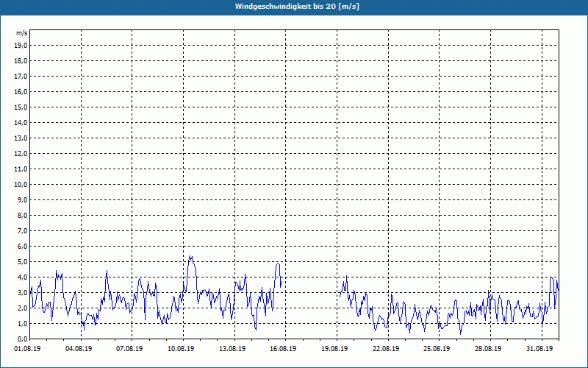Click the '22.08.19' date label
Viewport: 588px width, 368px height.
386,348
